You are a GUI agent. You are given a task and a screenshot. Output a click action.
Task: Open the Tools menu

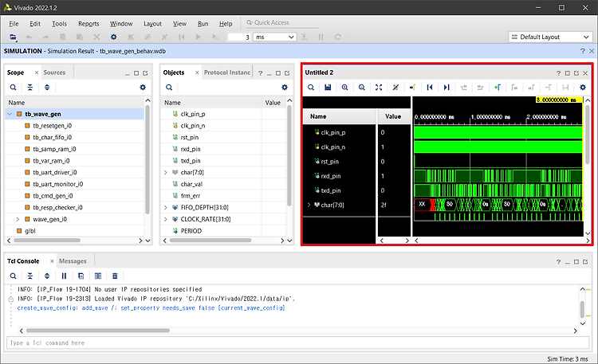(59, 24)
